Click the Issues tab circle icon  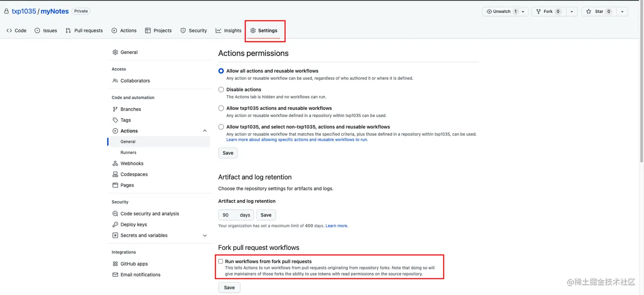pos(37,31)
